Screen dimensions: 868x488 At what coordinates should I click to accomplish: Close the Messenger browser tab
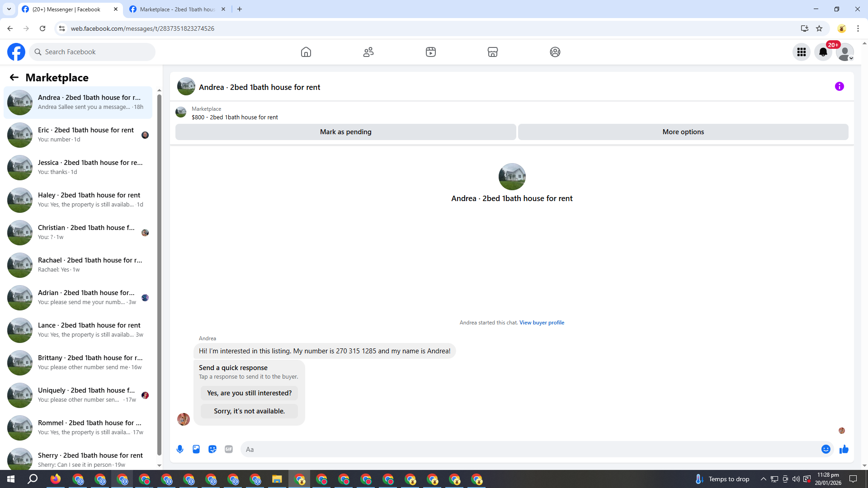point(116,9)
